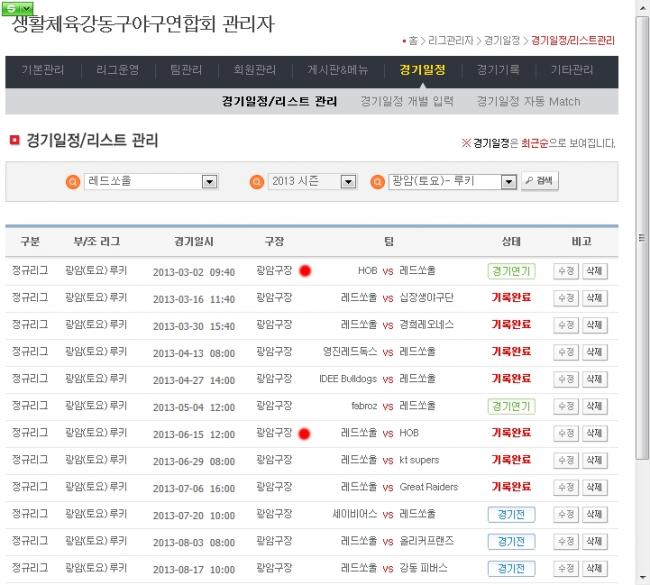This screenshot has height=585, width=650.
Task: Click 수정 for the 2013-03-30 game
Action: [x=566, y=325]
